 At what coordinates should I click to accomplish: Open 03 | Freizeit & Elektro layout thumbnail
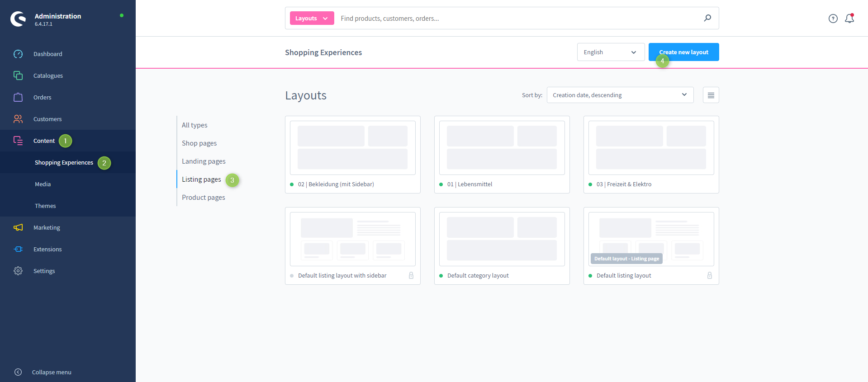point(651,148)
